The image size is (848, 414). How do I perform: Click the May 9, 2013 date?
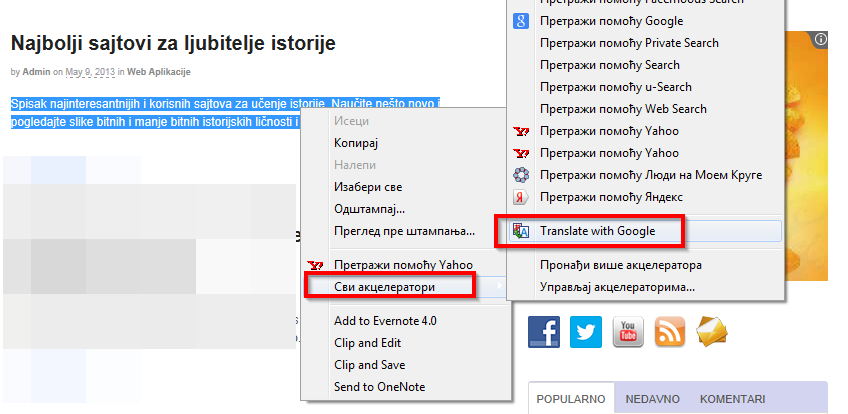(x=90, y=72)
